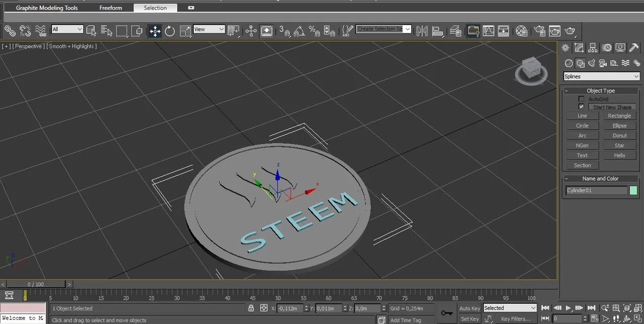
Task: Click the Cylinder01 name field
Action: 597,191
